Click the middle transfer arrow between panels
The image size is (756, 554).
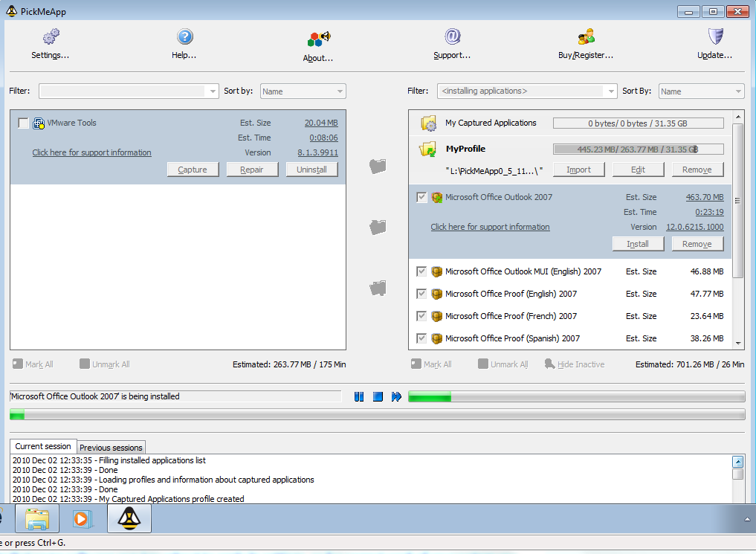coord(378,227)
